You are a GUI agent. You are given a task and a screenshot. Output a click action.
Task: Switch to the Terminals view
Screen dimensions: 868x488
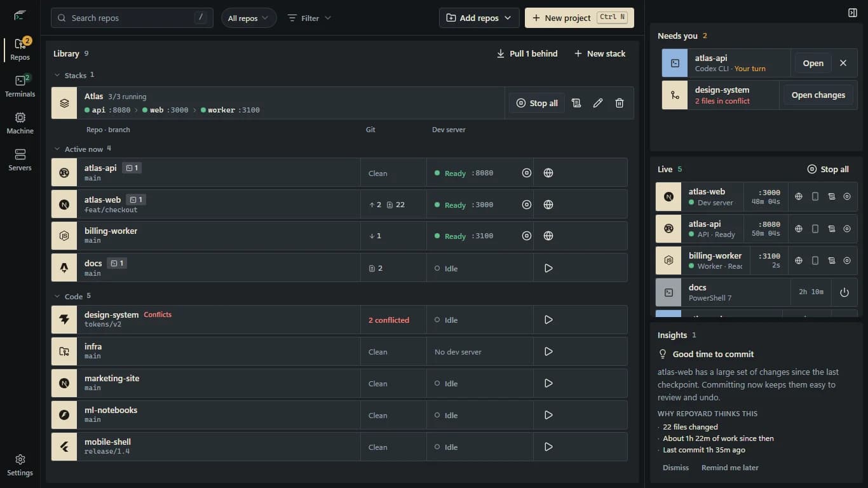[20, 86]
